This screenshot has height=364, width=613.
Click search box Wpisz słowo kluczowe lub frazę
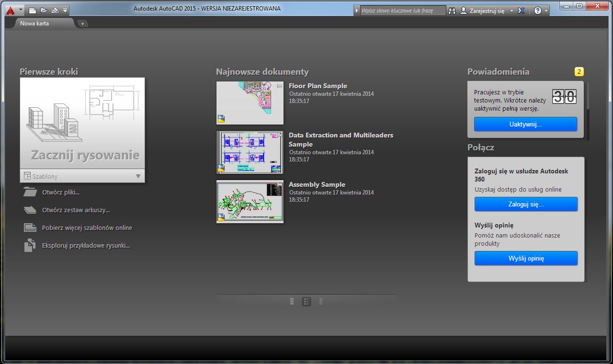tap(403, 11)
